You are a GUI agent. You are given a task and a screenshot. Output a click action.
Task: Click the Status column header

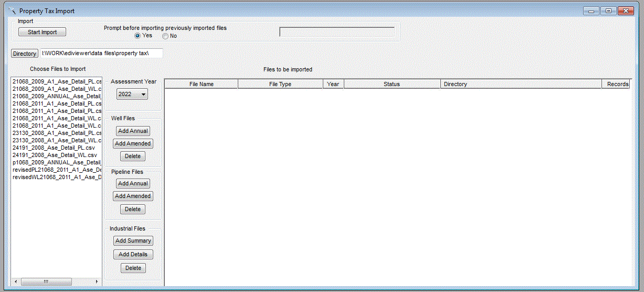click(392, 84)
